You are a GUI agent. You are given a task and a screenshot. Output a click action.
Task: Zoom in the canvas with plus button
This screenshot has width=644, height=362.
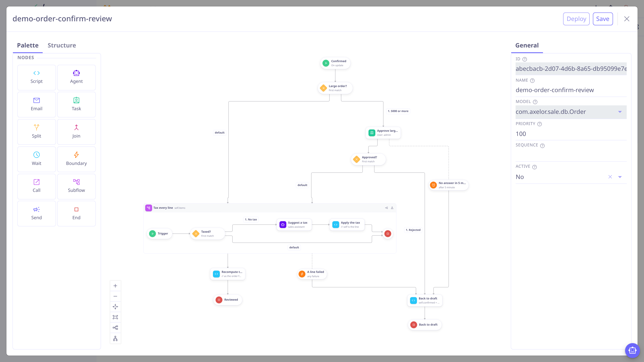tap(115, 286)
